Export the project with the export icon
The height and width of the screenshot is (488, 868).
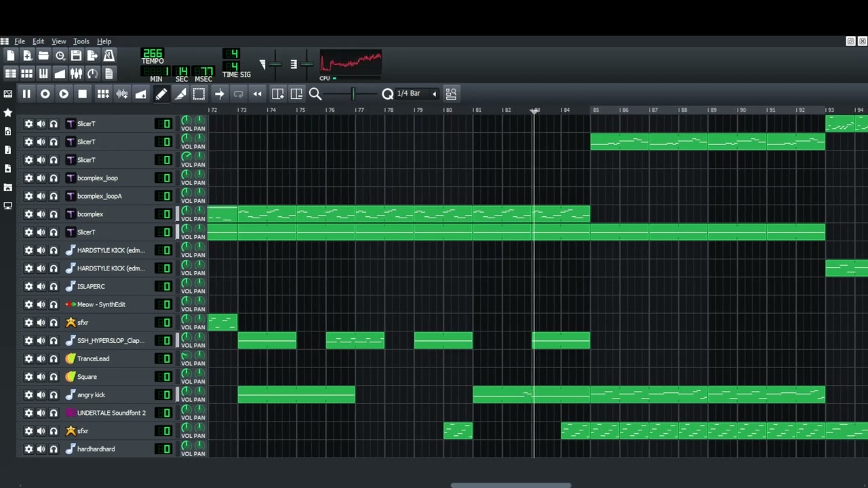click(92, 56)
